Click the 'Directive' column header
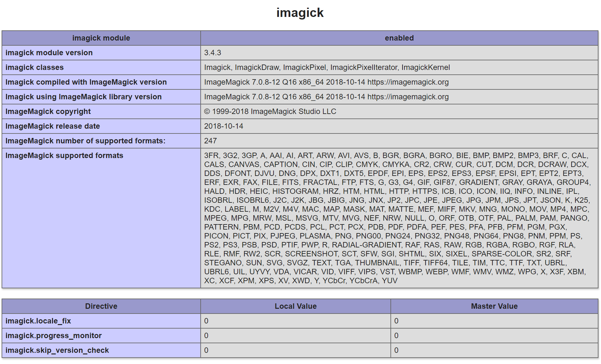Viewport: 601px width, 364px height. [x=101, y=306]
